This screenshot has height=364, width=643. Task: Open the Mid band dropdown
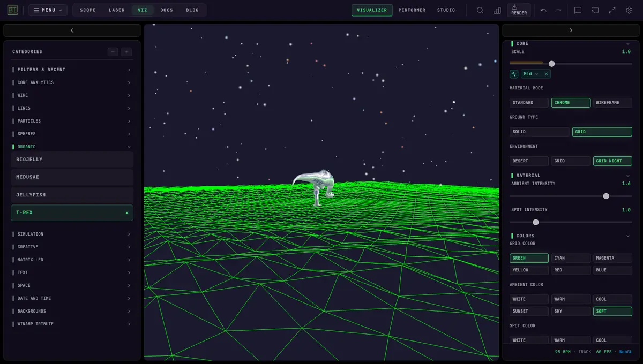tap(531, 74)
